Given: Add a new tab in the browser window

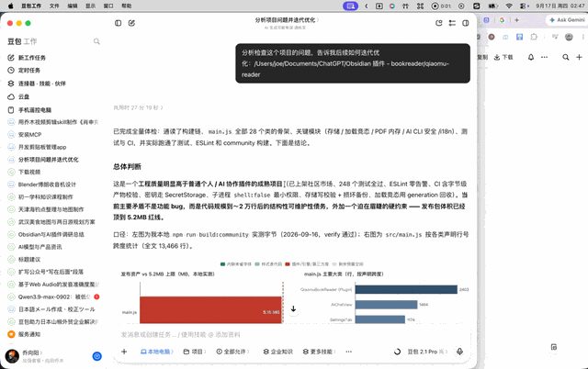Looking at the screenshot, I should coord(516,20).
